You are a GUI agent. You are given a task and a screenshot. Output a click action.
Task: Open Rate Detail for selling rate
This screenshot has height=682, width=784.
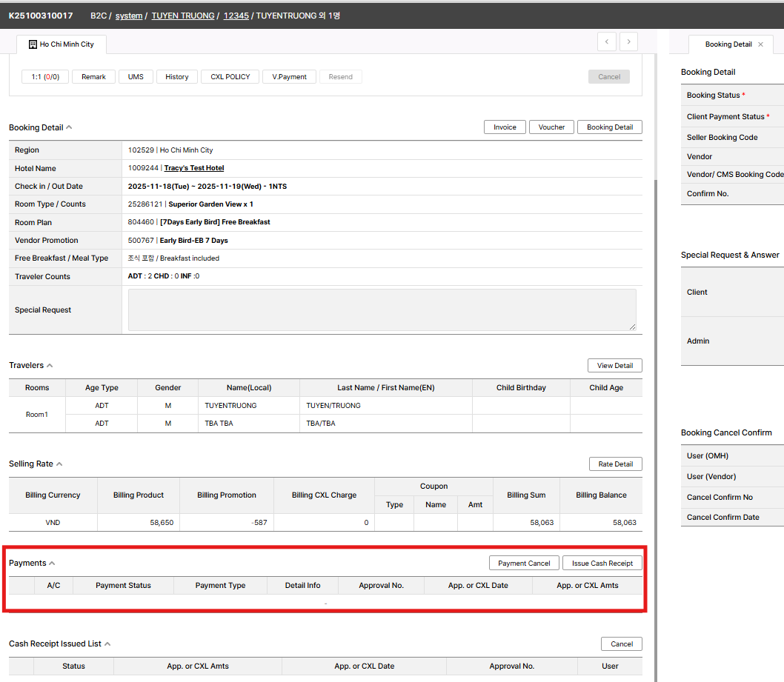click(x=615, y=464)
